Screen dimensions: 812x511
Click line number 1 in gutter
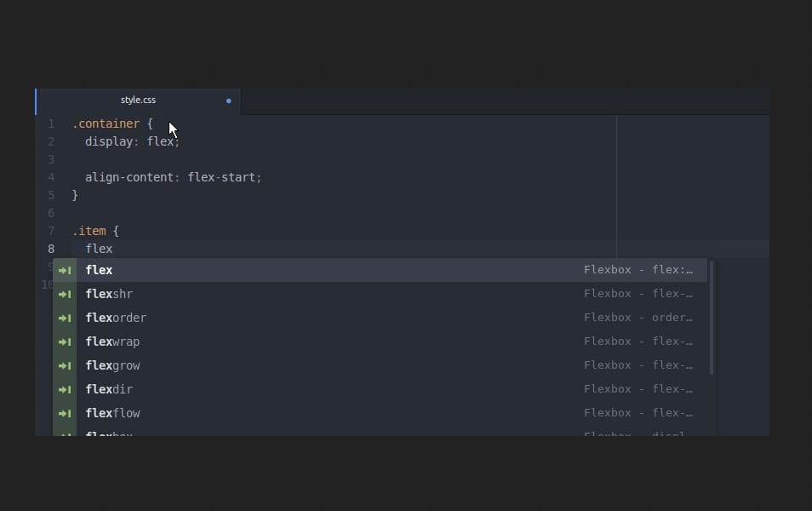coord(51,123)
